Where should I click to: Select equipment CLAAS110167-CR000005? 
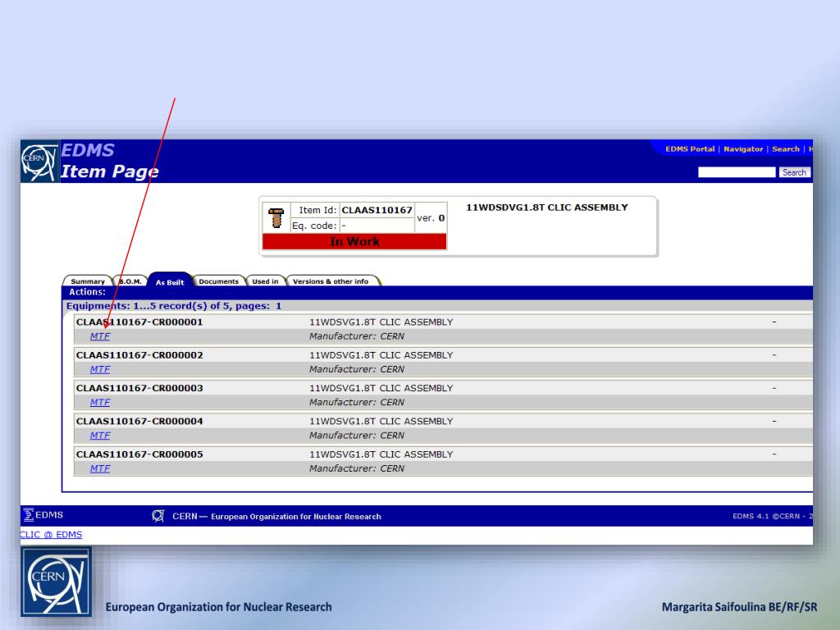coord(139,454)
